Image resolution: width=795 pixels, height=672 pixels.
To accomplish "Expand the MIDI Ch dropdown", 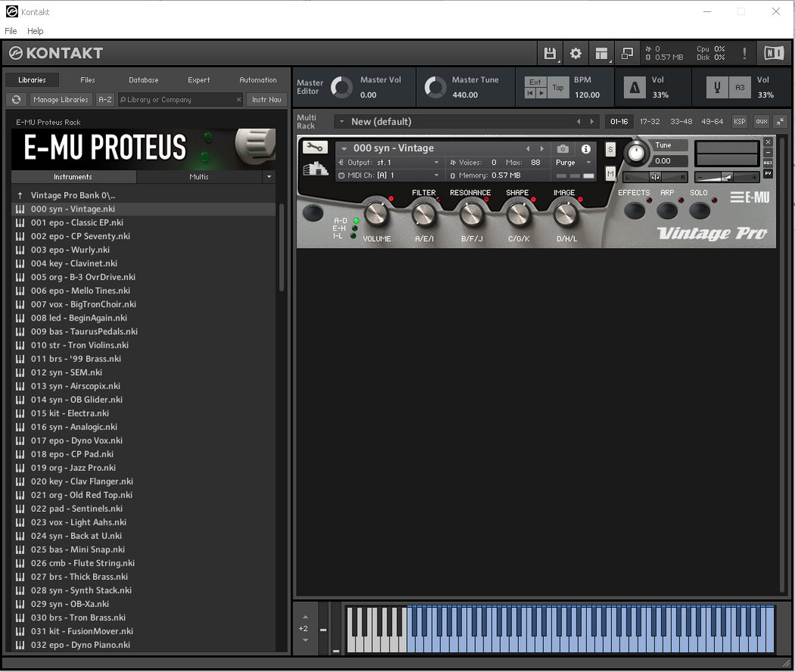I will (x=436, y=175).
